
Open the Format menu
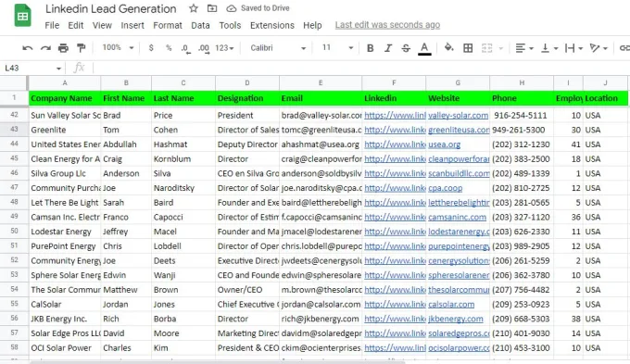tap(168, 25)
